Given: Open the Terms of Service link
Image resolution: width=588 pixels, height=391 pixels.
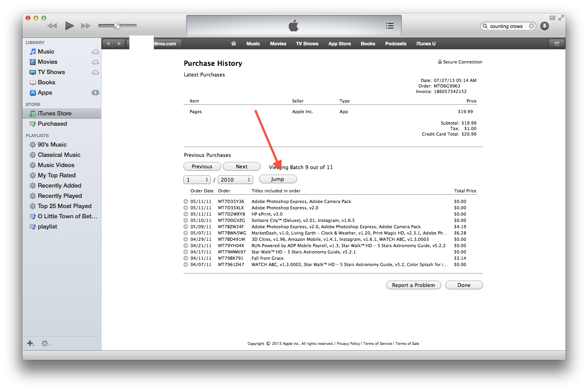Looking at the screenshot, I should 377,344.
